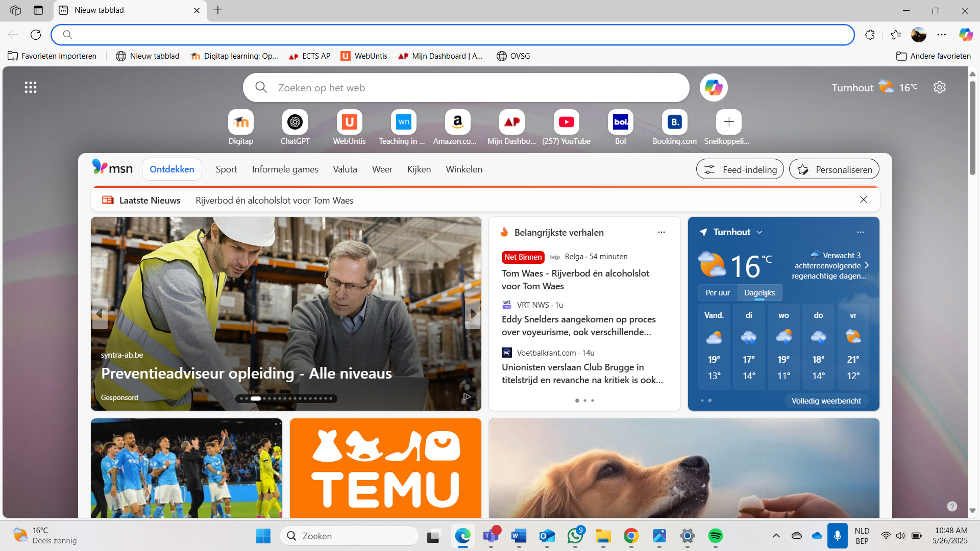The width and height of the screenshot is (980, 551).
Task: Click the user profile avatar
Action: coord(919,35)
